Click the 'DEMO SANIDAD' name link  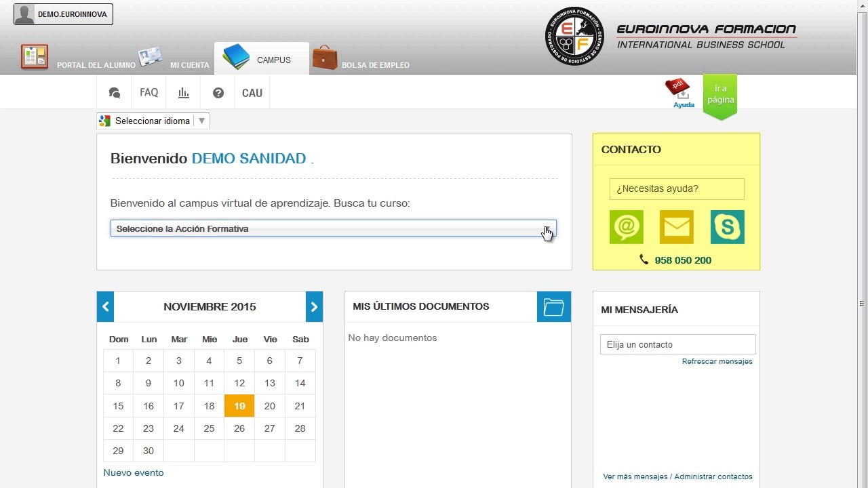249,159
